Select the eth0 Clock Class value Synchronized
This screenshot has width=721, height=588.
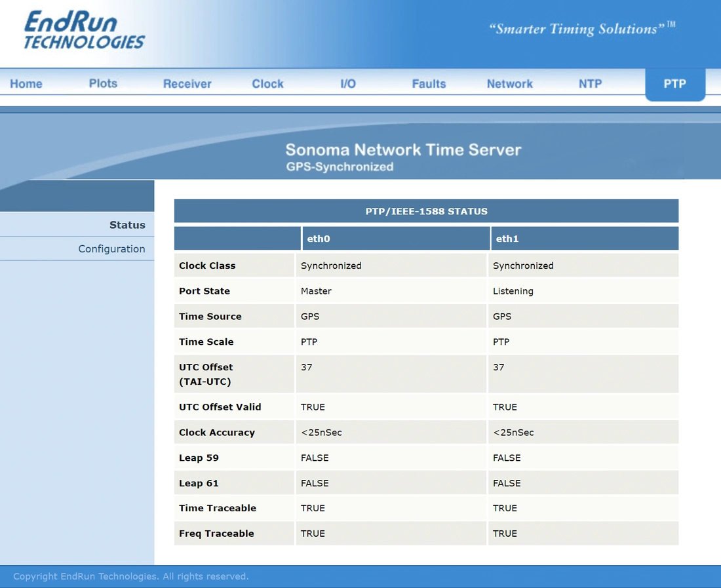(x=331, y=265)
